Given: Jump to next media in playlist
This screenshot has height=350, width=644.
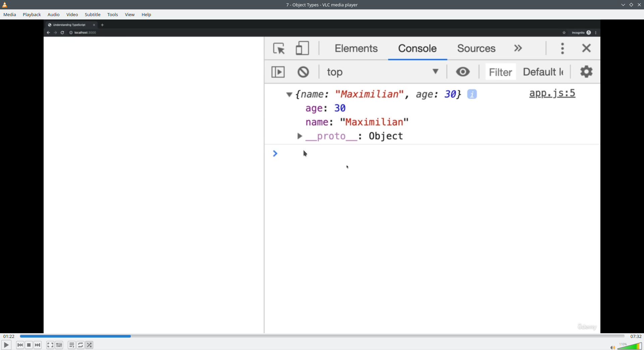Looking at the screenshot, I should 38,345.
